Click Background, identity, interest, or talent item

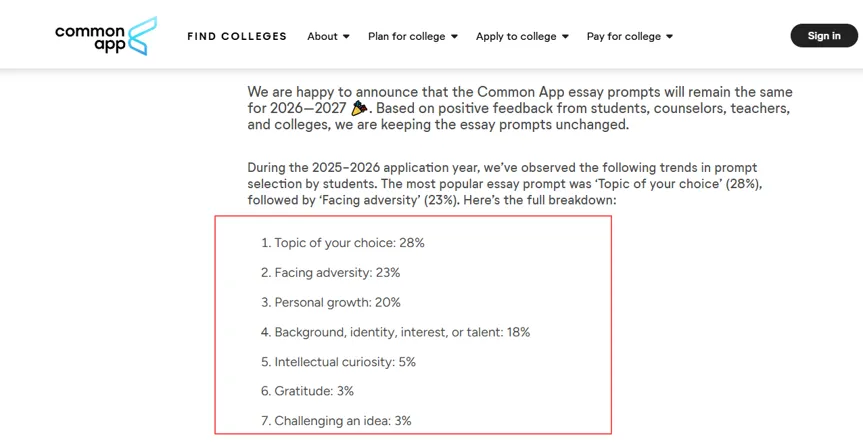pos(396,332)
